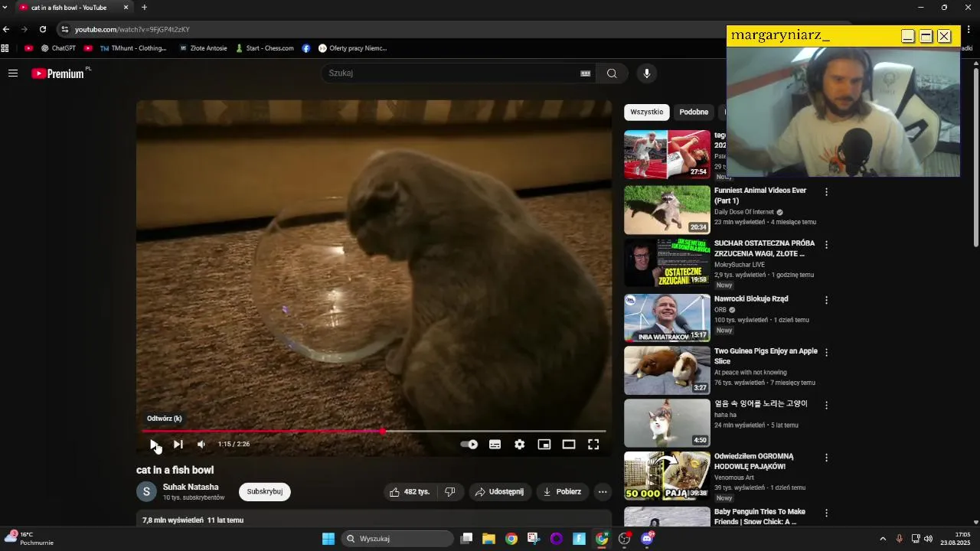Open the Facebook bookmark icon
This screenshot has height=551, width=980.
coord(306,48)
